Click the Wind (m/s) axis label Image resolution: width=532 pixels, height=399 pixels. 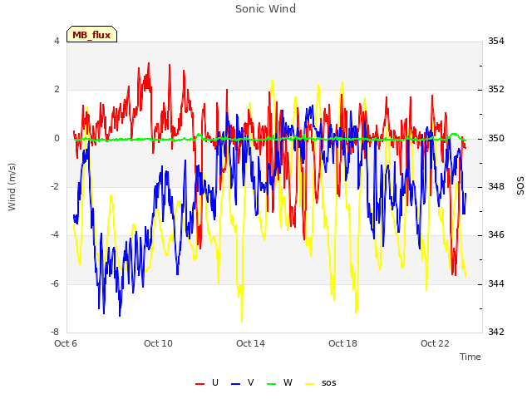click(x=12, y=187)
